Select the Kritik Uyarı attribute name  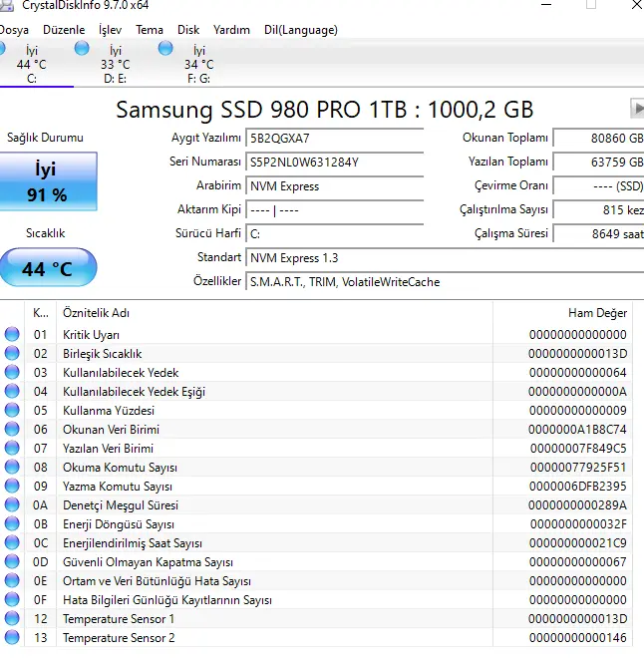91,335
